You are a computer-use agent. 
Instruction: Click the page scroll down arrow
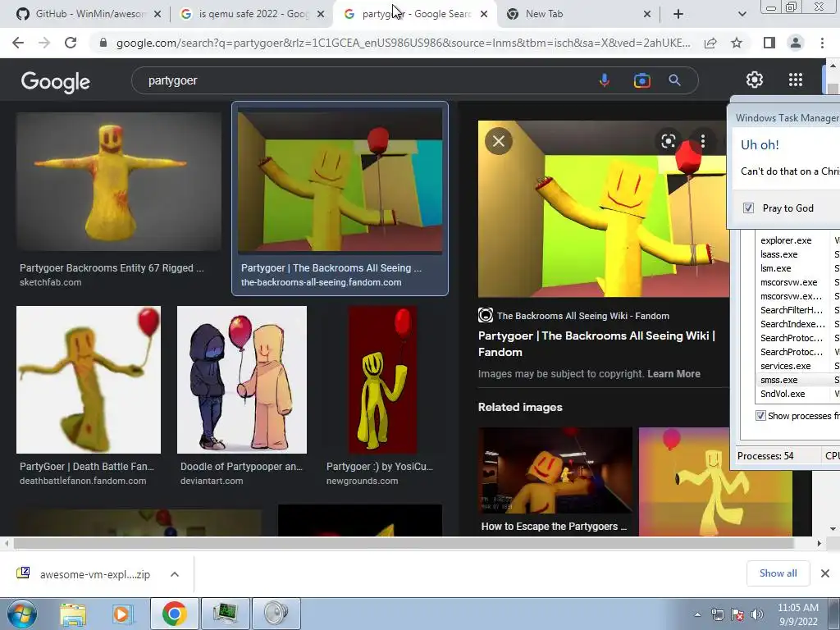[x=833, y=529]
